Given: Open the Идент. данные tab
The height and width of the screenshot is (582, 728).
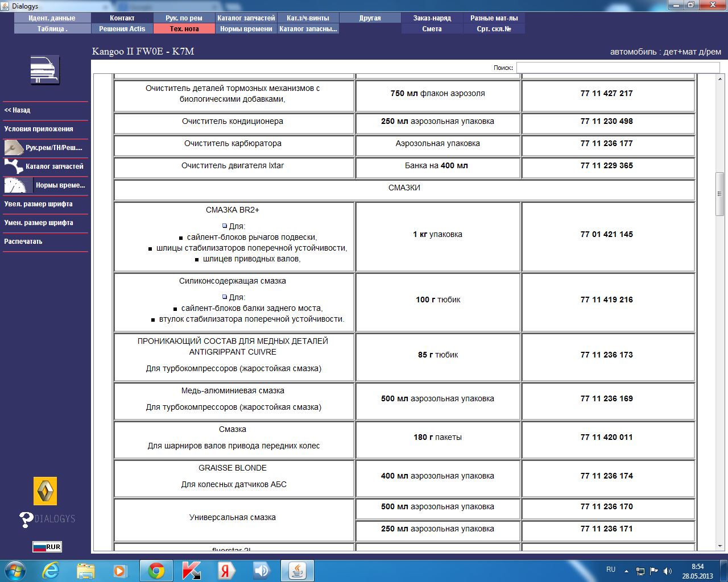Looking at the screenshot, I should click(x=52, y=18).
